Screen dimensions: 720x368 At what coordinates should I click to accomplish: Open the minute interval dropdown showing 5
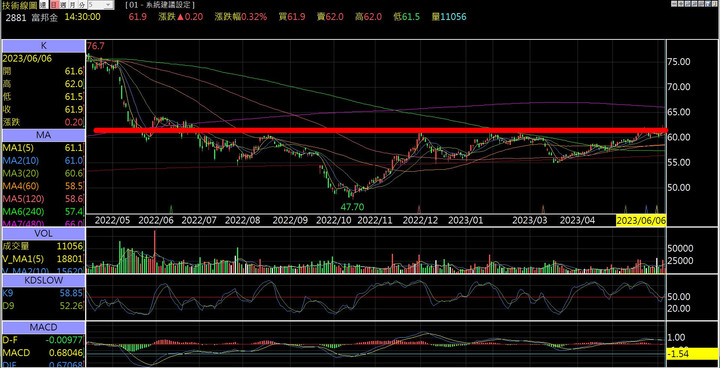pyautogui.click(x=101, y=5)
